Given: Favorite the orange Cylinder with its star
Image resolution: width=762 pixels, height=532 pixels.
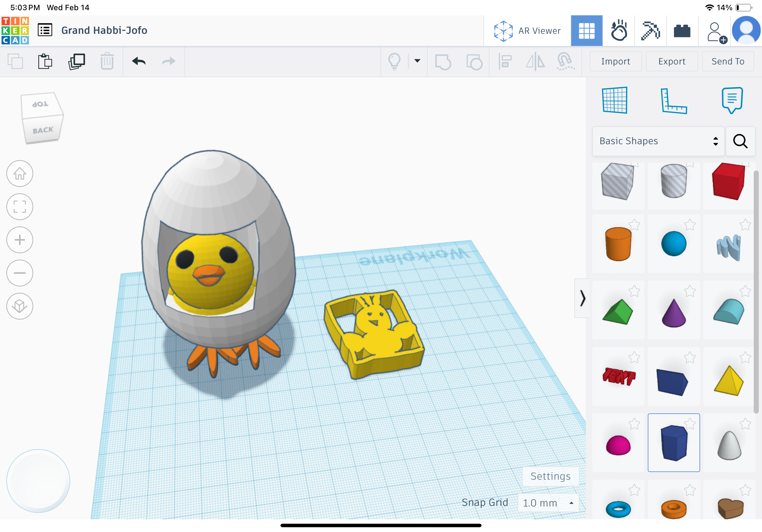Looking at the screenshot, I should coord(634,225).
